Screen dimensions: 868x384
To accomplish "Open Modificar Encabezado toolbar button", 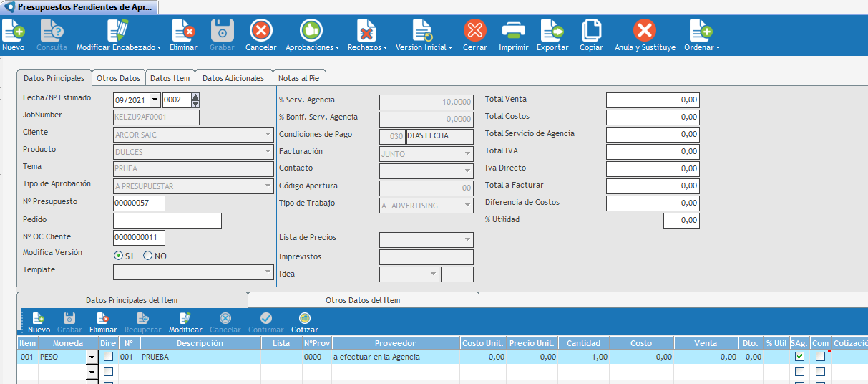I will tap(118, 30).
